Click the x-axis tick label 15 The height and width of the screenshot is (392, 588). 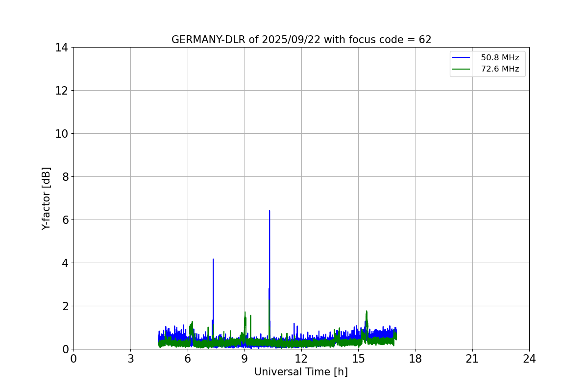(x=358, y=359)
